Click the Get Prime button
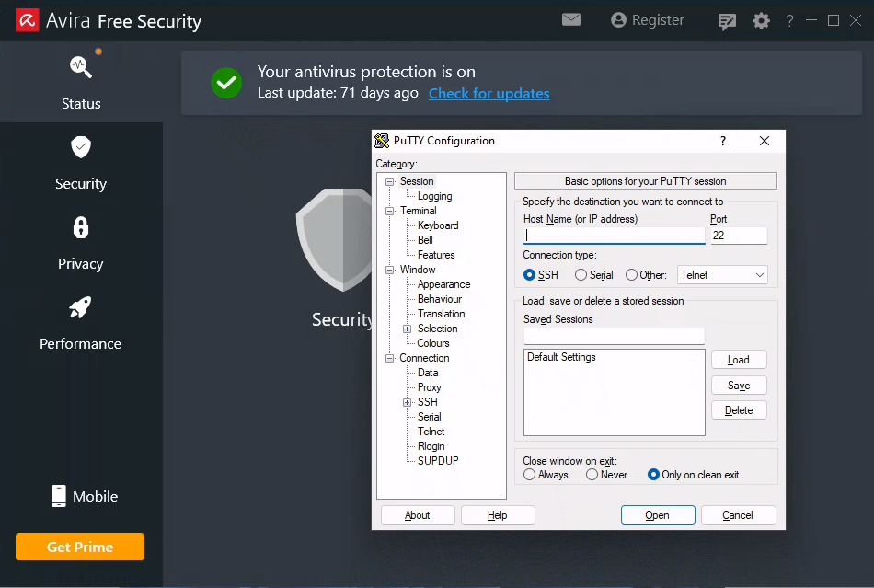Image resolution: width=874 pixels, height=588 pixels. point(80,547)
